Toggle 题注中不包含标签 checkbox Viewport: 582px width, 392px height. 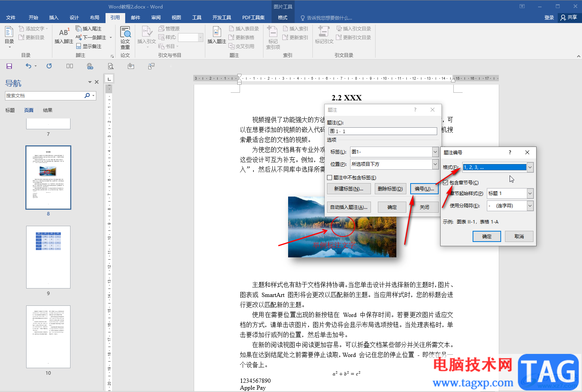[x=329, y=178]
